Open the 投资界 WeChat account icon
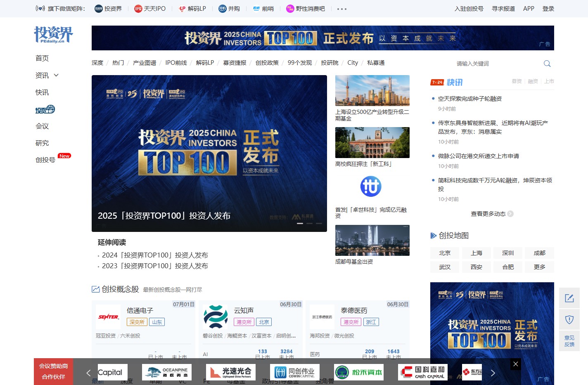Image resolution: width=588 pixels, height=385 pixels. [99, 9]
